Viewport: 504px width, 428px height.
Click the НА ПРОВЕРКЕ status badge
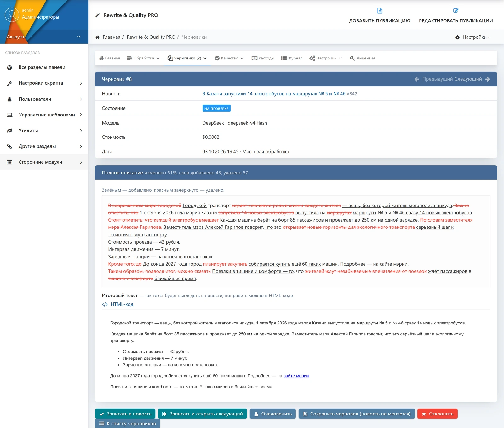tap(216, 109)
